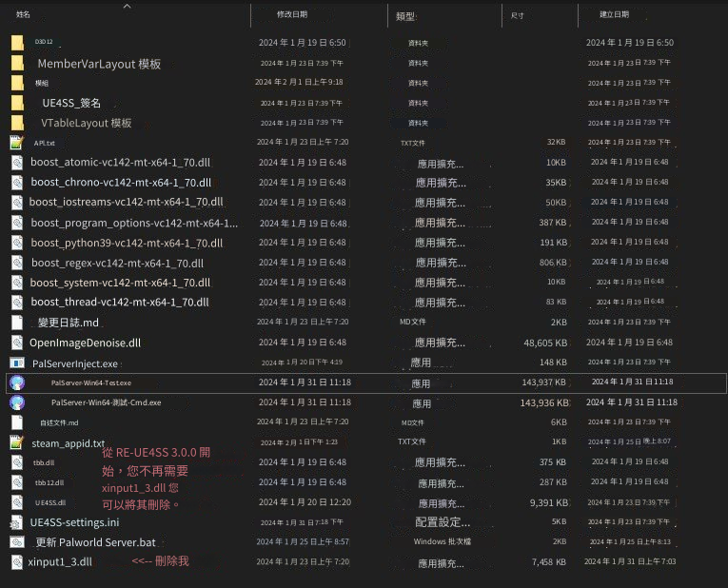Viewport: 728px width, 588px height.
Task: Select the steam_appid.txt notepad icon
Action: point(17,442)
